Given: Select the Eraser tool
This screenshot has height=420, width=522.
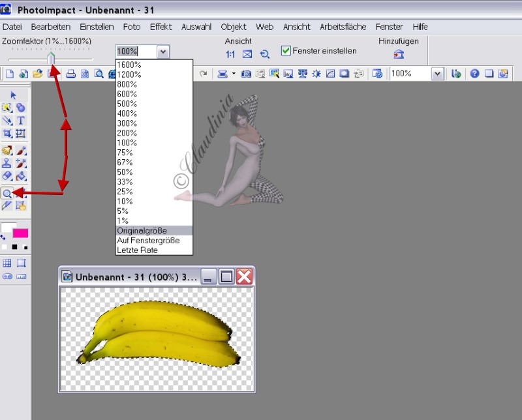Looking at the screenshot, I should [x=7, y=176].
